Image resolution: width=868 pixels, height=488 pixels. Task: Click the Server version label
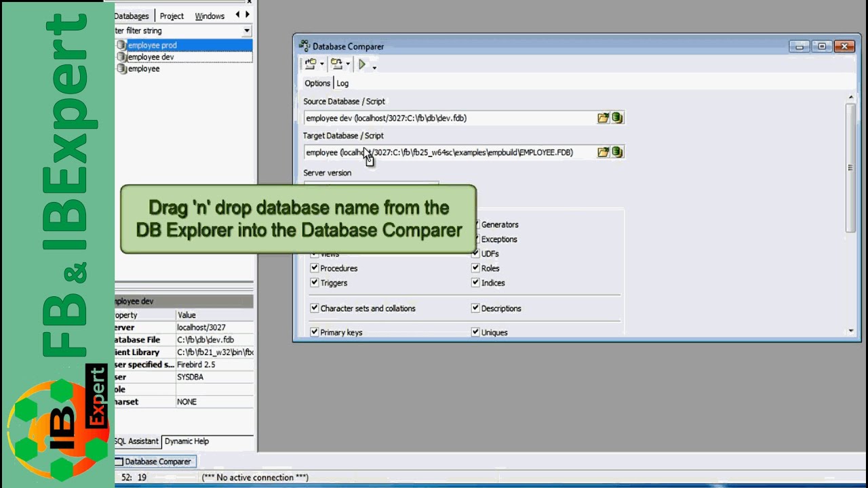[x=327, y=173]
